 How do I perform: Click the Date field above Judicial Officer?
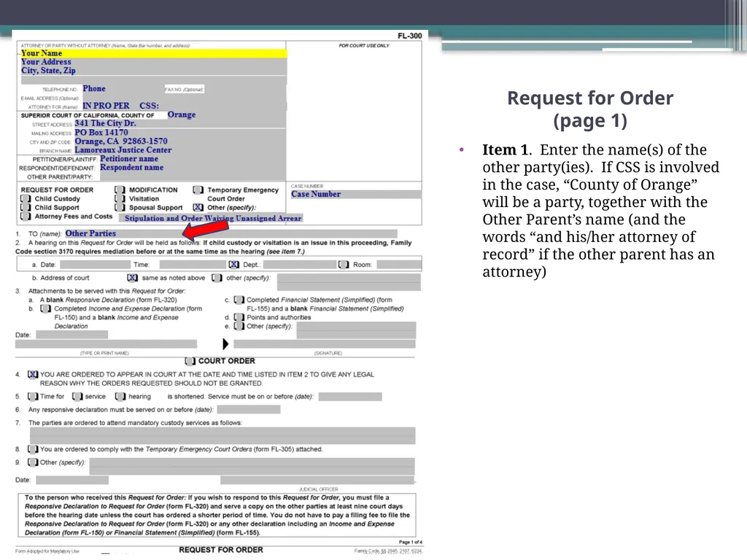pos(72,480)
